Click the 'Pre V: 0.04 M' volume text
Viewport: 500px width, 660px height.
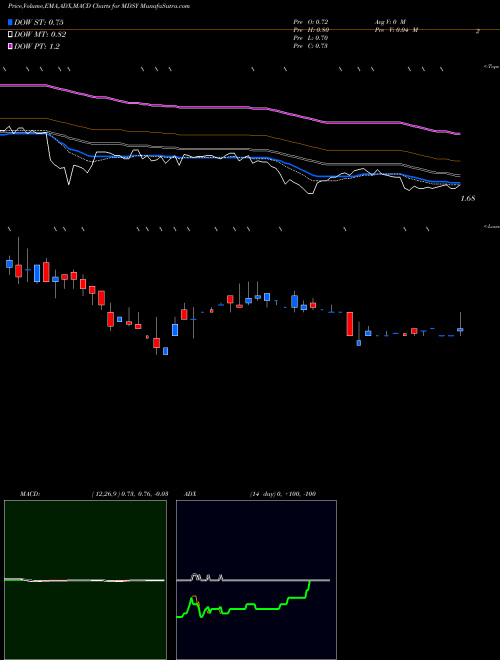click(396, 29)
